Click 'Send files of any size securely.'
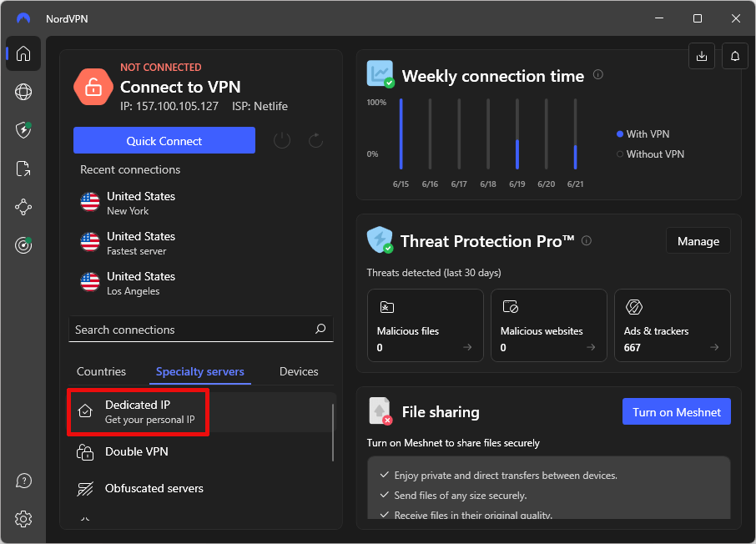 click(x=461, y=496)
